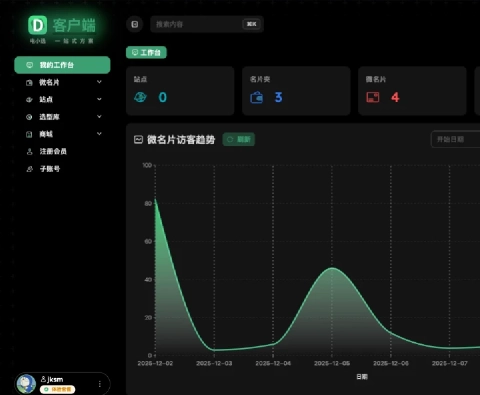Click the chart peak at 2025-12-05

[x=332, y=268]
